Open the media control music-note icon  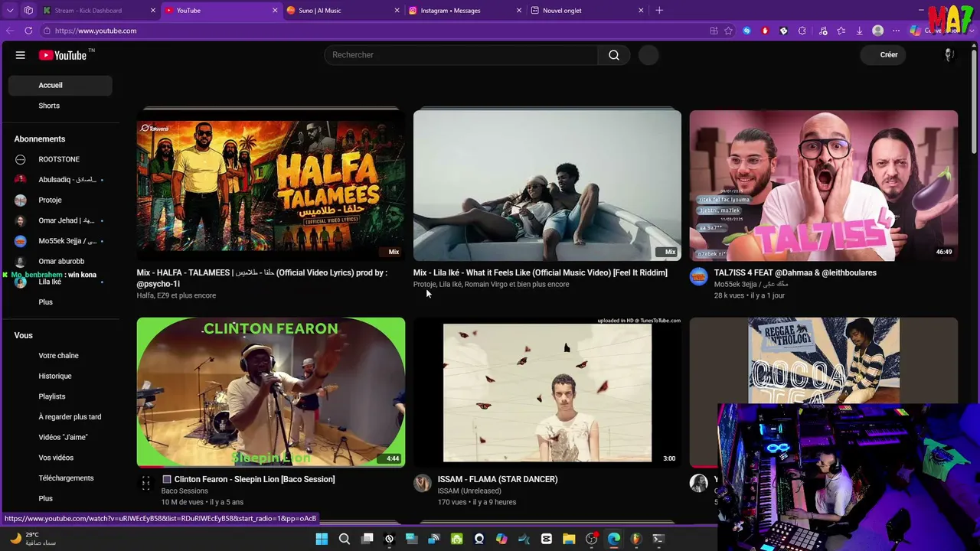pyautogui.click(x=823, y=31)
